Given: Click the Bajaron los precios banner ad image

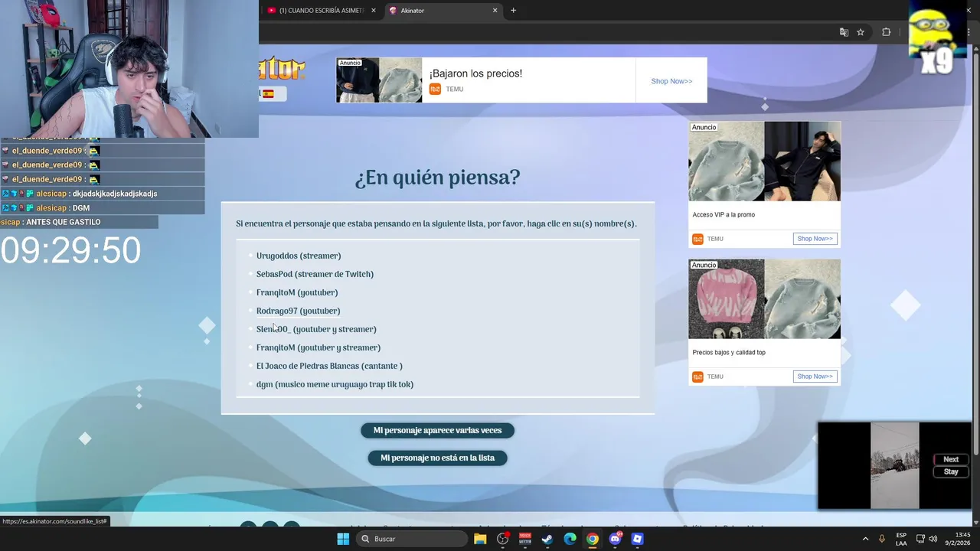Looking at the screenshot, I should (379, 80).
